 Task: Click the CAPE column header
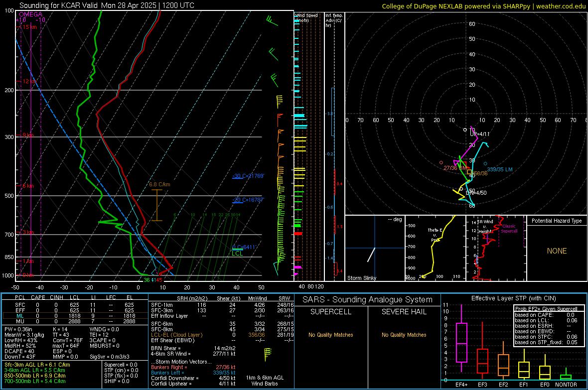[x=38, y=297]
